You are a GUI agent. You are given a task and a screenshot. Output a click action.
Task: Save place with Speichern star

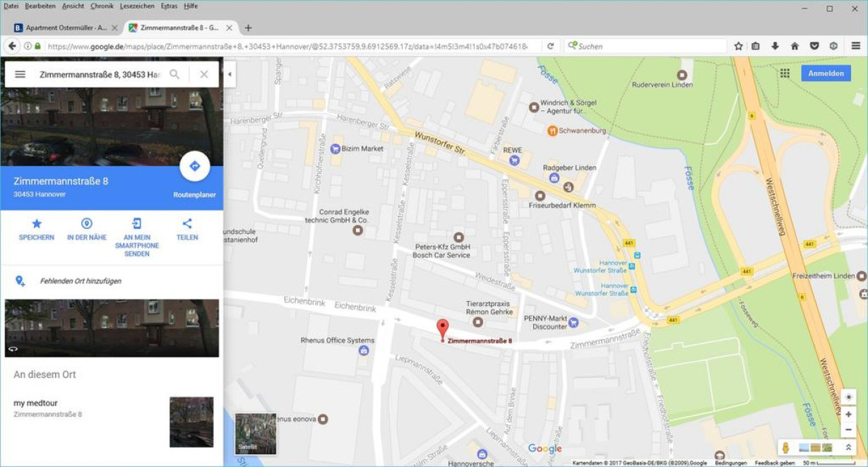(x=37, y=224)
